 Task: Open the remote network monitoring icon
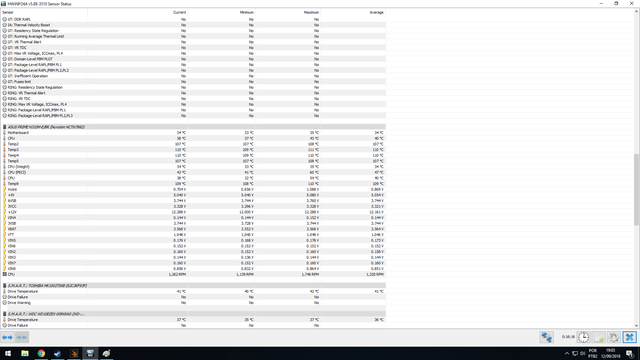point(547,337)
